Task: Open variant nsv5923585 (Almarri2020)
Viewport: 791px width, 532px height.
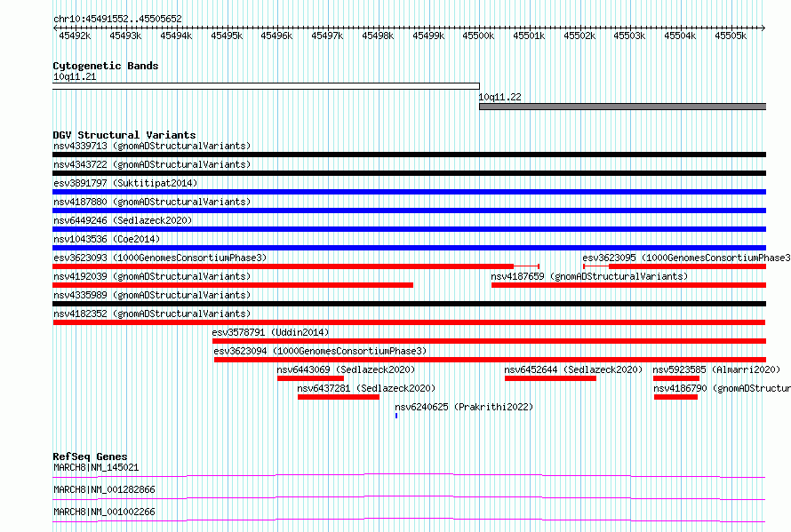Action: [716, 369]
